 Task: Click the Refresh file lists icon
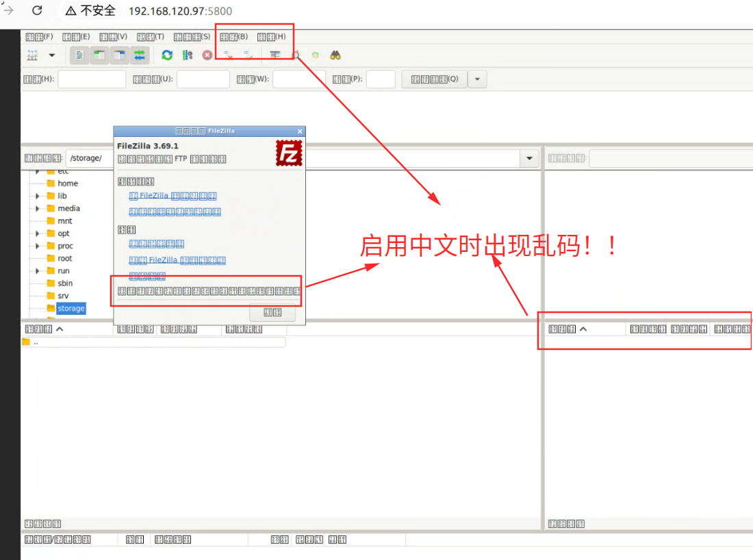pos(167,55)
